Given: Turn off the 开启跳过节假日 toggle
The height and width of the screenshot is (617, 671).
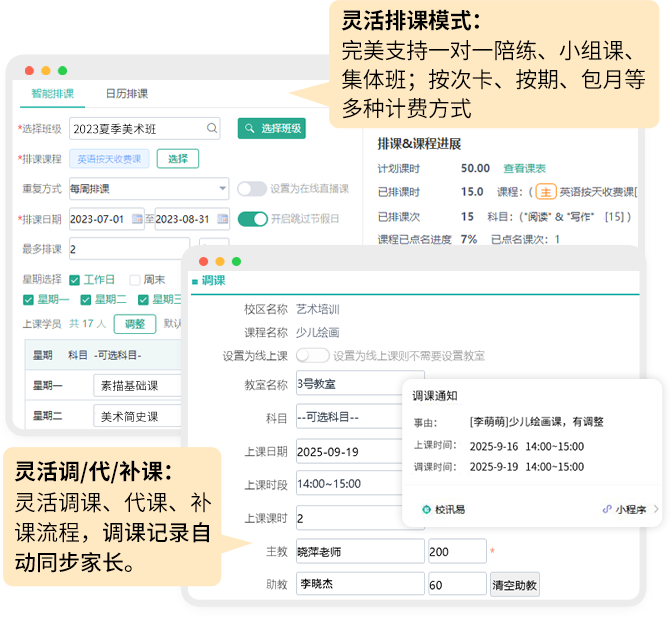Looking at the screenshot, I should coord(252,219).
